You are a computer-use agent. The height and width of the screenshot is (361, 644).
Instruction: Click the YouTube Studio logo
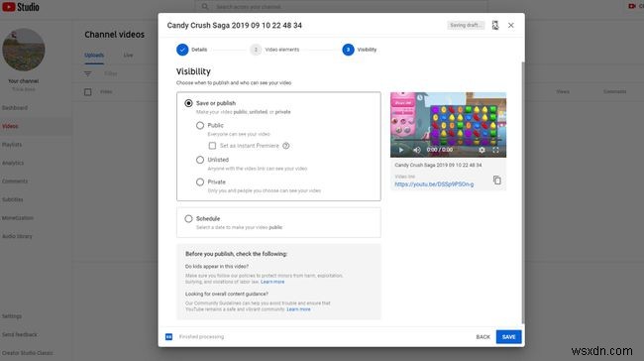(x=21, y=7)
